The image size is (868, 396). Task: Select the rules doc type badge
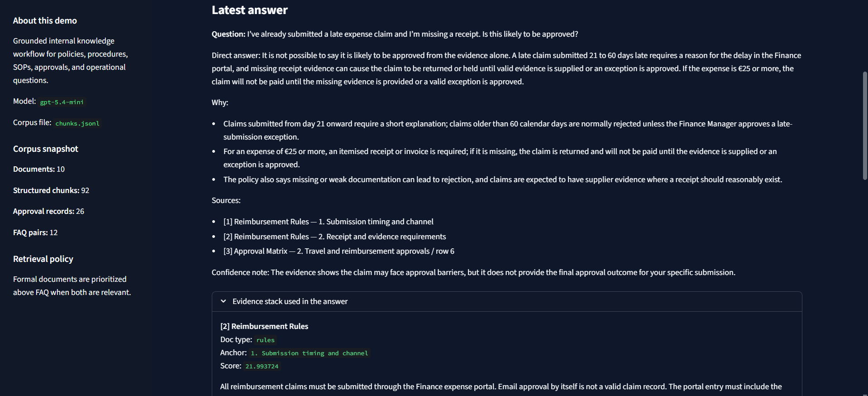tap(265, 340)
